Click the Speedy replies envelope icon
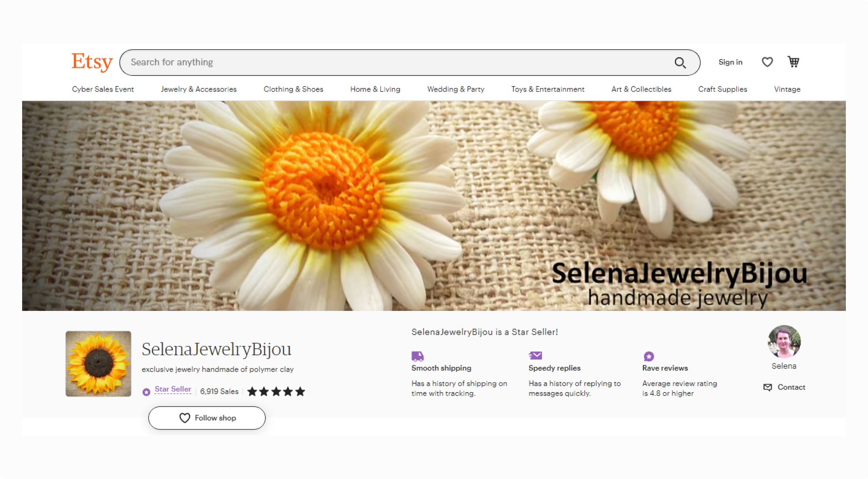 tap(536, 356)
